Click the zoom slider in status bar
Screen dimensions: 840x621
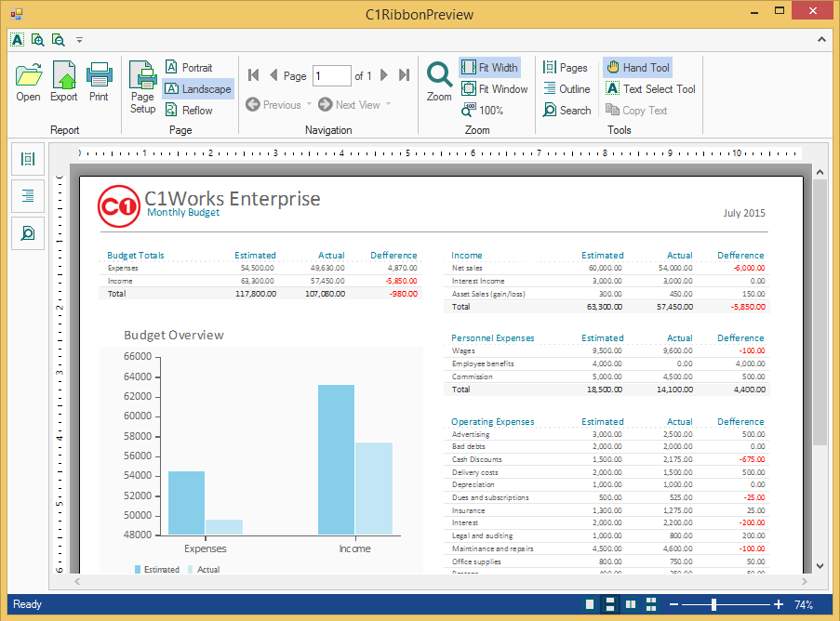(x=713, y=604)
